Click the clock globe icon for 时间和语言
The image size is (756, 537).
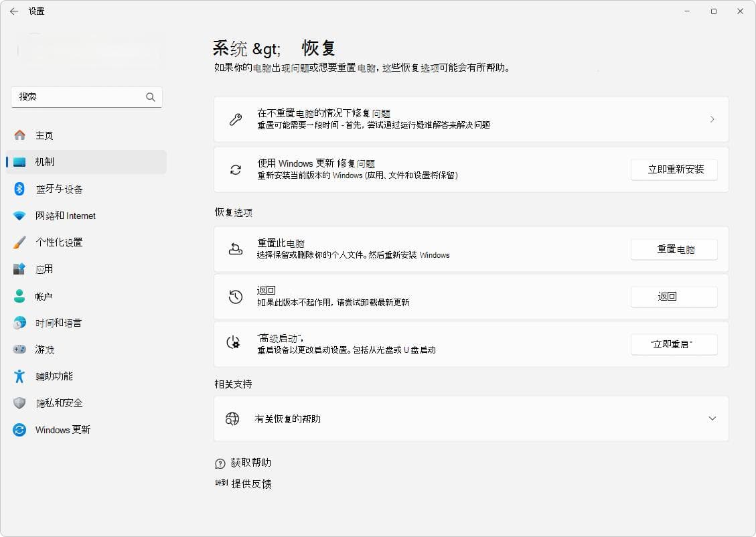click(19, 323)
